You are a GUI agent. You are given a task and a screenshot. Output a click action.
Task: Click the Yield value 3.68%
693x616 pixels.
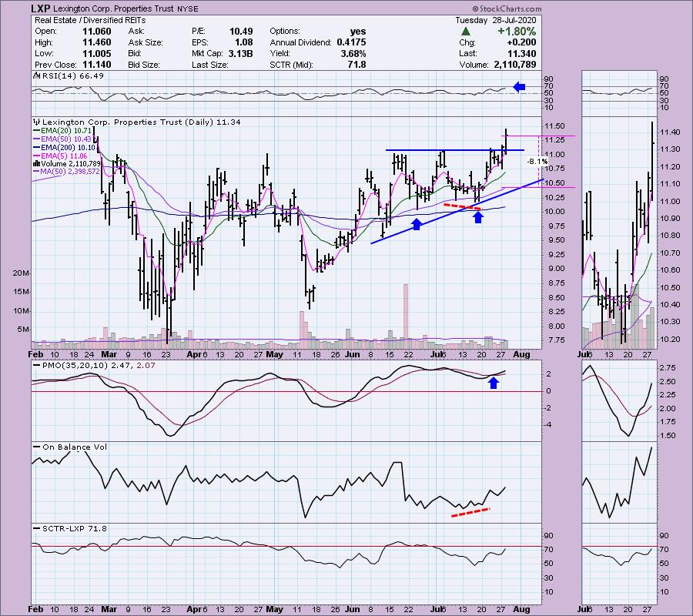[x=353, y=53]
